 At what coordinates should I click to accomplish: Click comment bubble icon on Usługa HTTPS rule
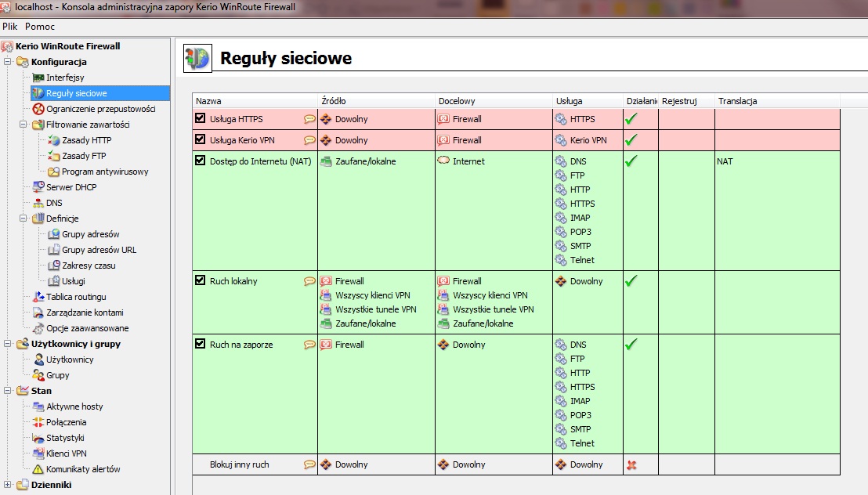[x=310, y=119]
